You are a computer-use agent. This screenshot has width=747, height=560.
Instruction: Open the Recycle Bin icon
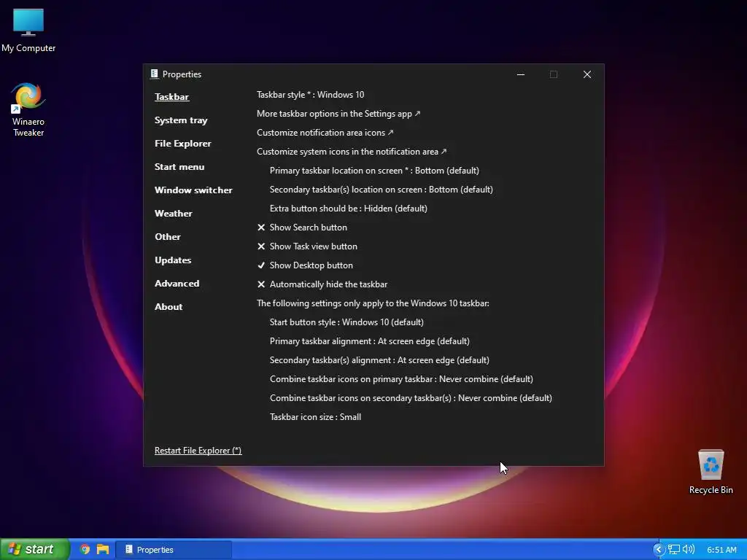pos(711,472)
